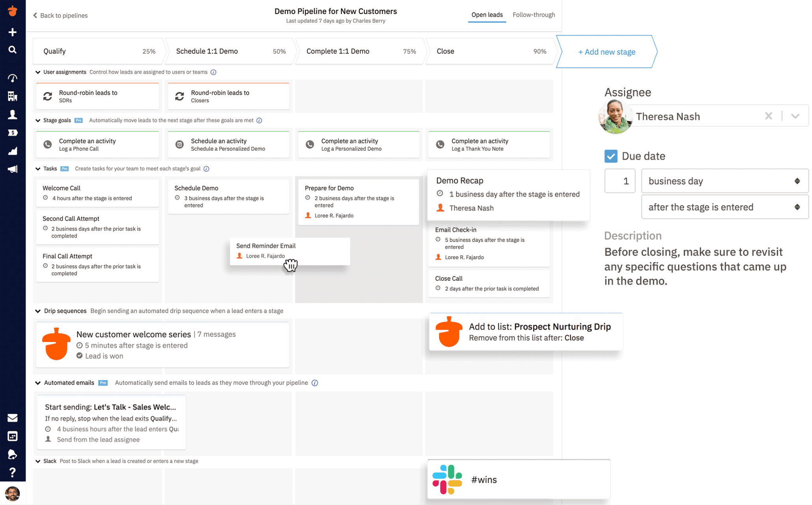This screenshot has width=812, height=505.
Task: Click the due date number input field
Action: [620, 181]
